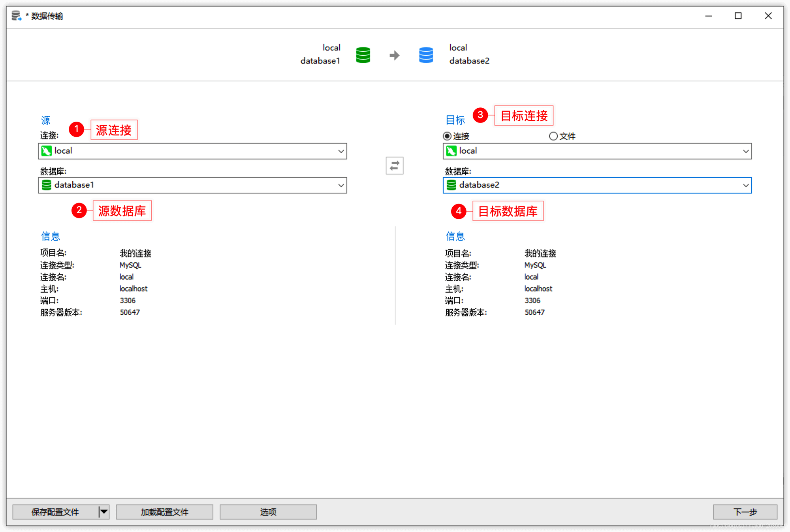
Task: Click database icon beside database2
Action: coord(451,185)
